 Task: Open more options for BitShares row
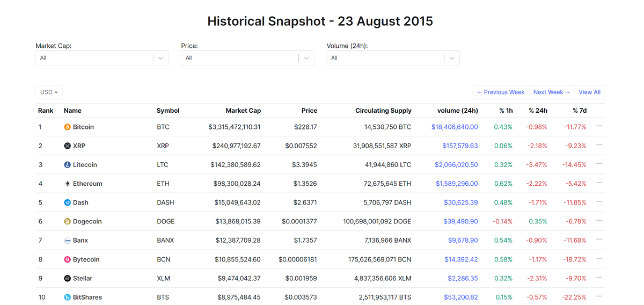pos(599,296)
